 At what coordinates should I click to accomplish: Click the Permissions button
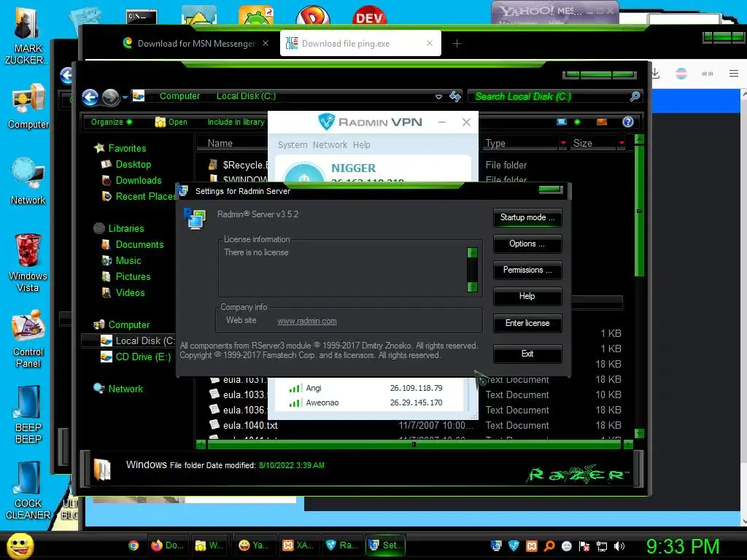coord(527,270)
